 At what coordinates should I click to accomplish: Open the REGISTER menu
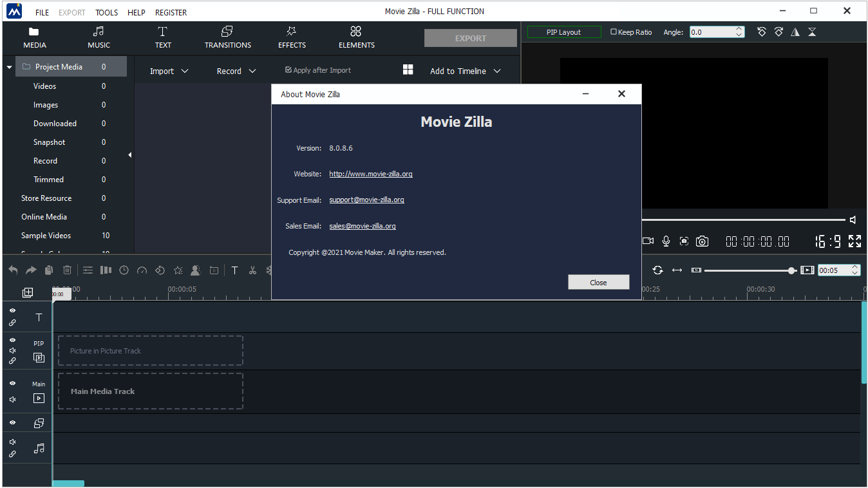(x=171, y=12)
